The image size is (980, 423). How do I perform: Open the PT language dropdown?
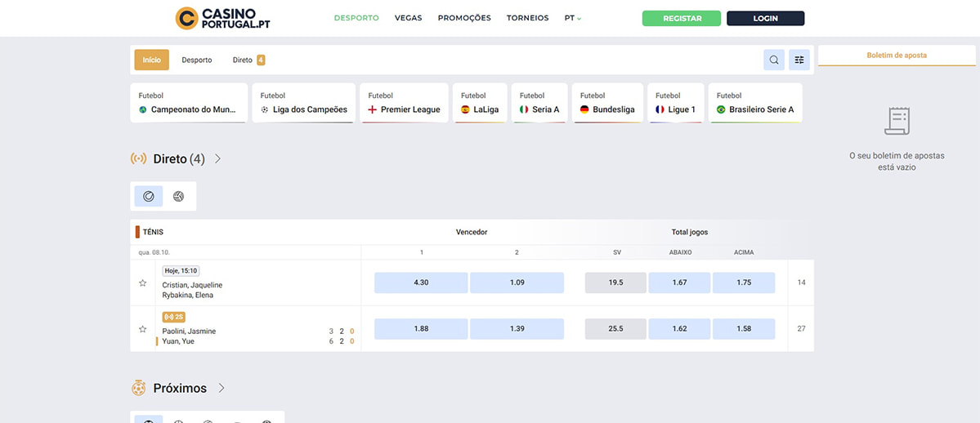(x=572, y=18)
